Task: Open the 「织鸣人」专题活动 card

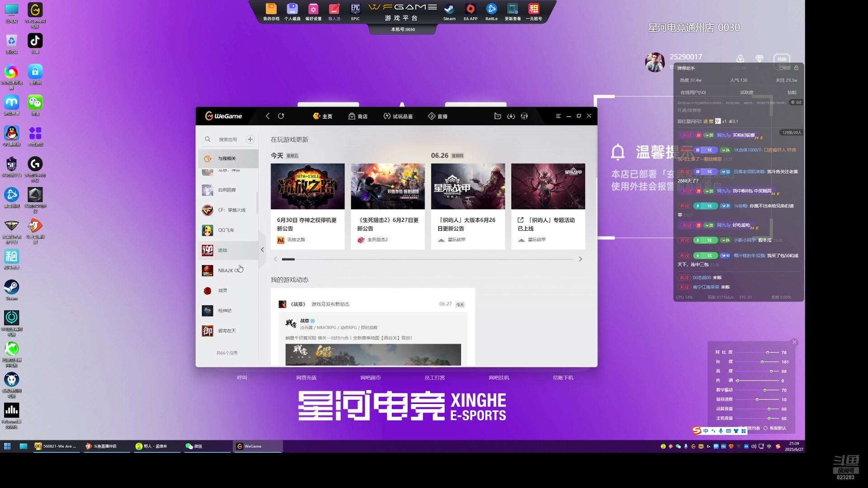Action: [x=548, y=206]
